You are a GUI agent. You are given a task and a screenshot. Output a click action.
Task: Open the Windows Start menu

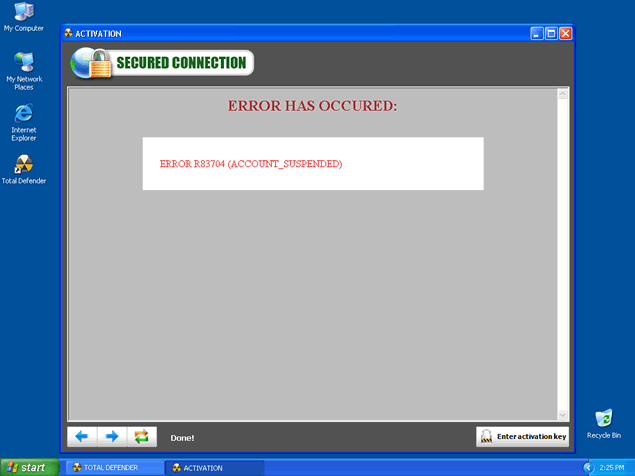(x=28, y=467)
